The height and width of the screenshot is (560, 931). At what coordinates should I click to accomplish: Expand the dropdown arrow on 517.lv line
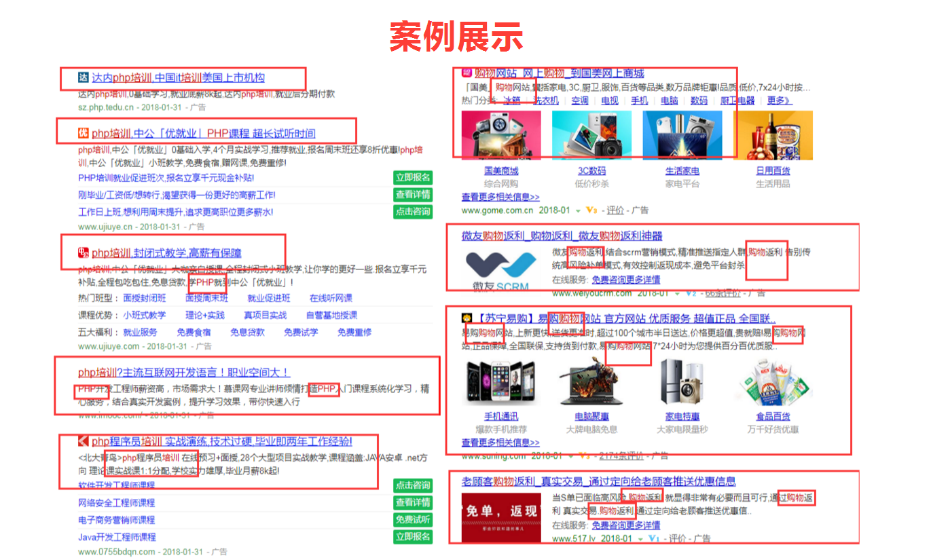641,538
